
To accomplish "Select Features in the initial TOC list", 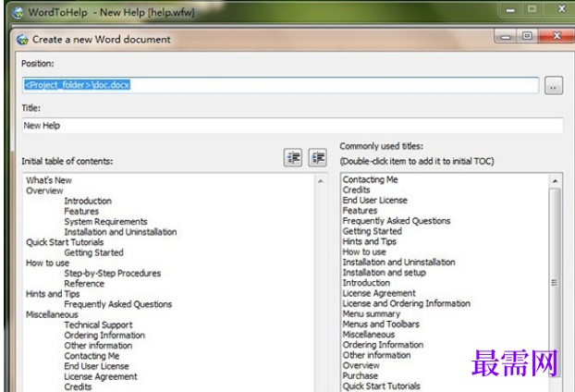I will pyautogui.click(x=81, y=211).
